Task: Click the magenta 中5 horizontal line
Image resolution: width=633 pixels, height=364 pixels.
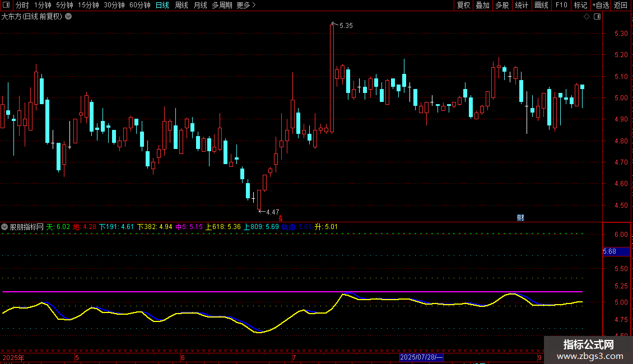Action: pyautogui.click(x=292, y=291)
